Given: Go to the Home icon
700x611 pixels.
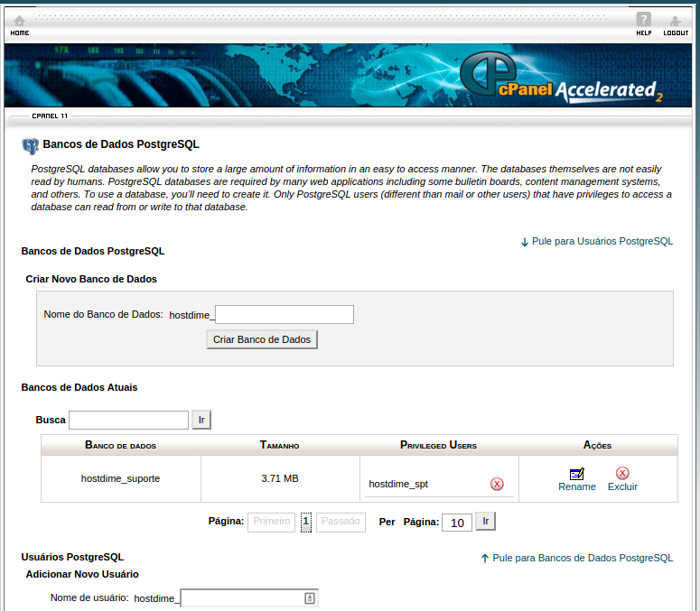Looking at the screenshot, I should 19,21.
